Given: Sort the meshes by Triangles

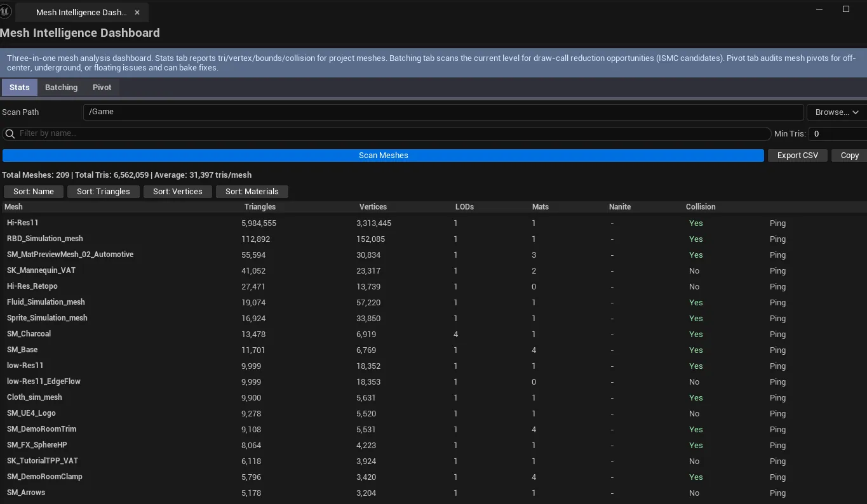Looking at the screenshot, I should (x=104, y=192).
